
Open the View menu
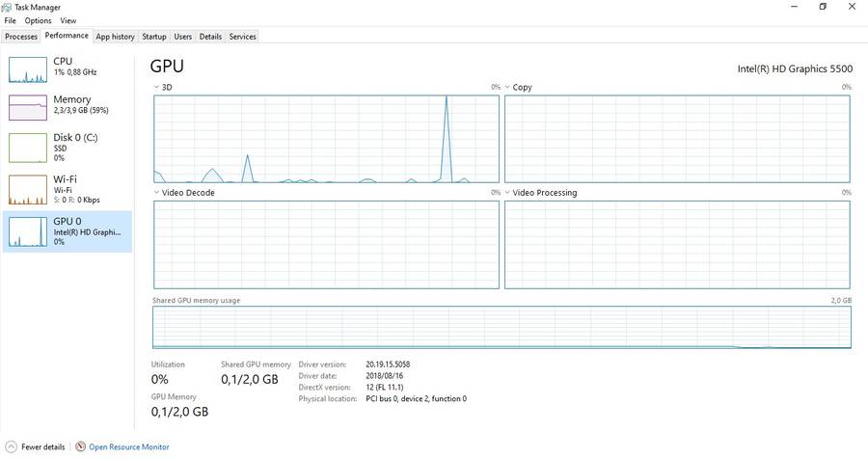click(x=68, y=20)
